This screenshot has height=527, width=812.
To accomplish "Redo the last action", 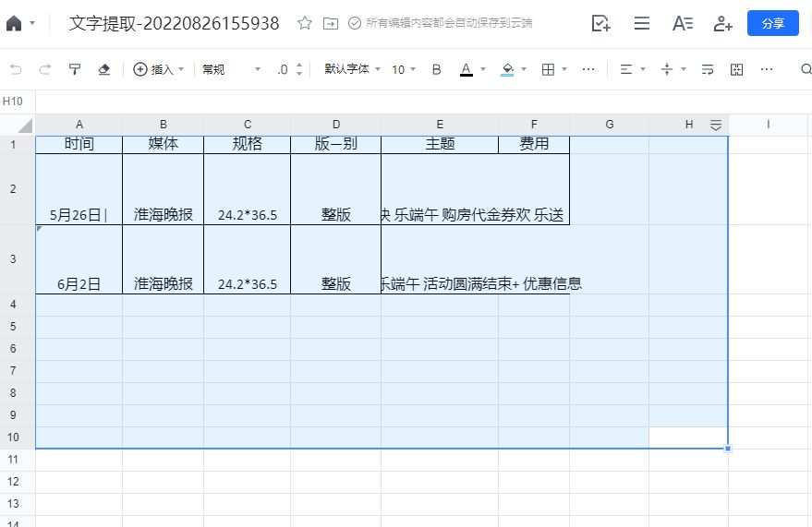I will [45, 69].
